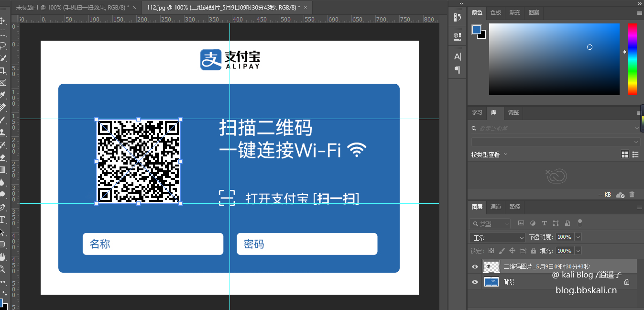Select the Lasso tool

(2, 45)
